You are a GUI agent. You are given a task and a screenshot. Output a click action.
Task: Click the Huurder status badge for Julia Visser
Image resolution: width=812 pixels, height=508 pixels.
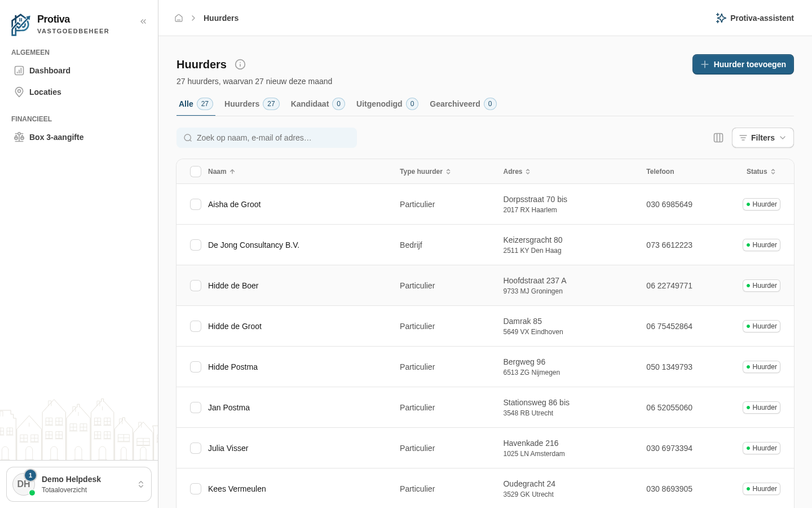pyautogui.click(x=761, y=448)
